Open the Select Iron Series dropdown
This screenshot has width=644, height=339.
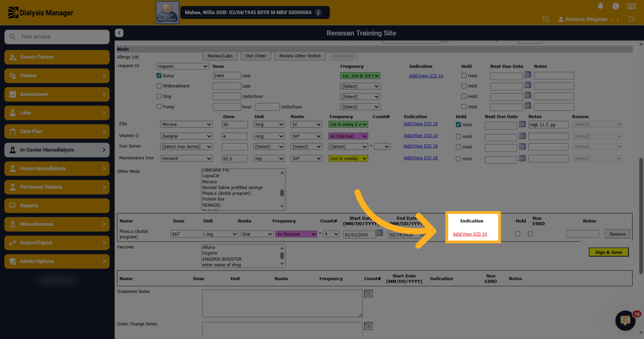click(186, 147)
